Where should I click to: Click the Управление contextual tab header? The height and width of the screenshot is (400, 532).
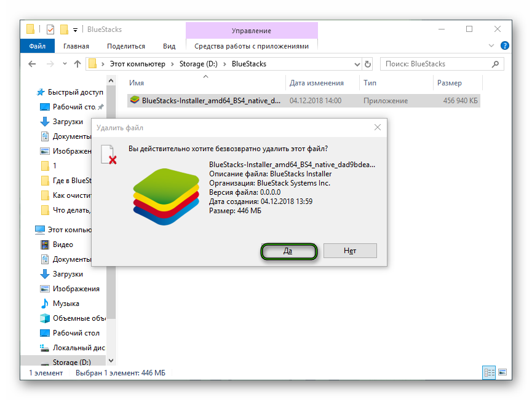[252, 31]
